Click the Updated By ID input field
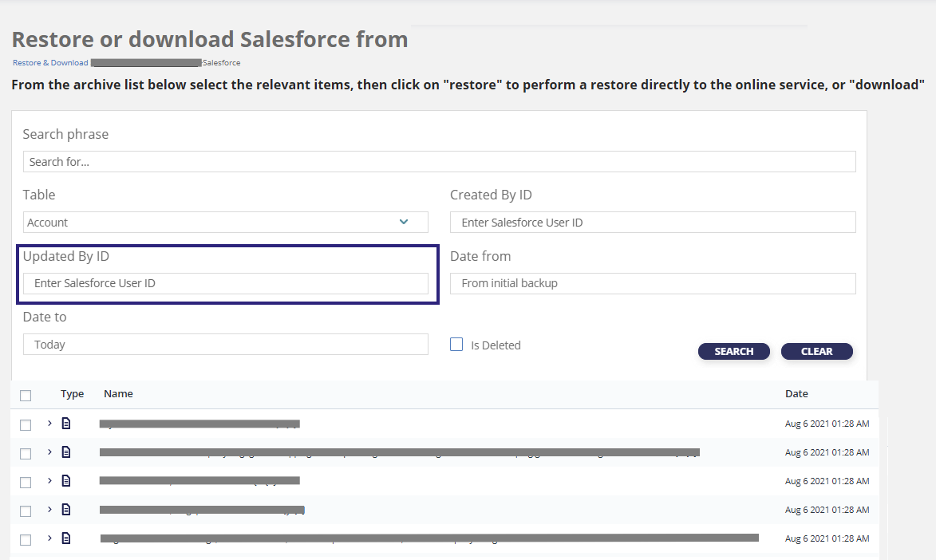936x560 pixels. tap(226, 283)
